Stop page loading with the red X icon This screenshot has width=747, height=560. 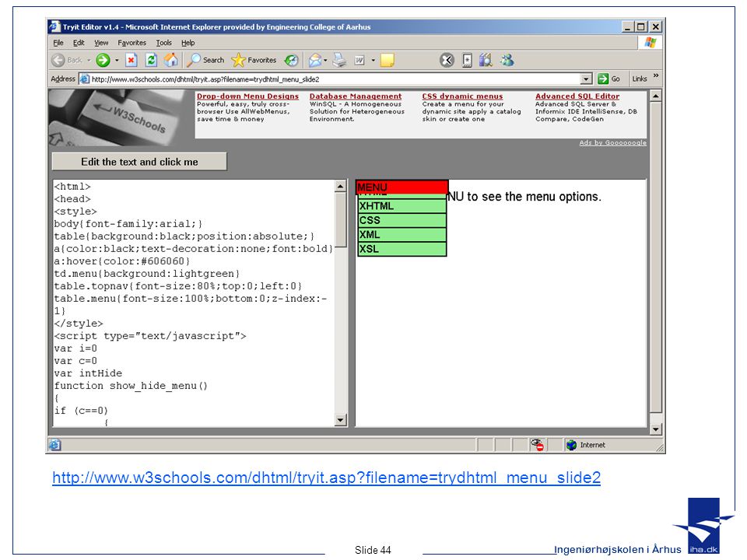point(132,60)
